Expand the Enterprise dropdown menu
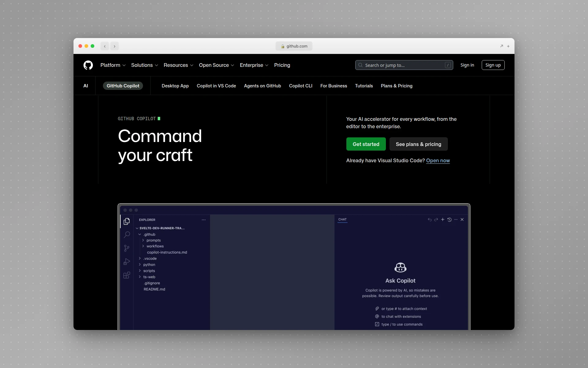 pyautogui.click(x=254, y=65)
